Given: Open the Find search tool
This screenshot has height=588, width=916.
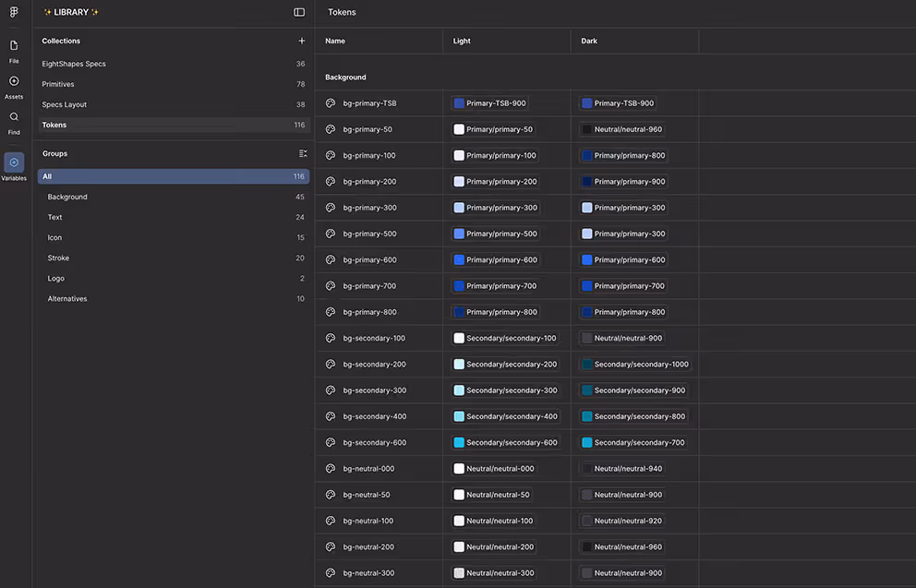Looking at the screenshot, I should (14, 123).
